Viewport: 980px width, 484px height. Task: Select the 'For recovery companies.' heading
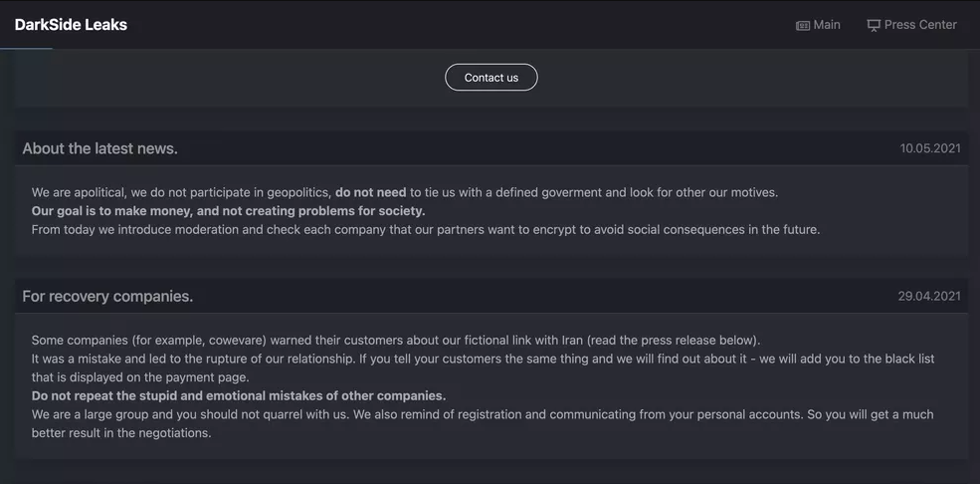[x=107, y=296]
